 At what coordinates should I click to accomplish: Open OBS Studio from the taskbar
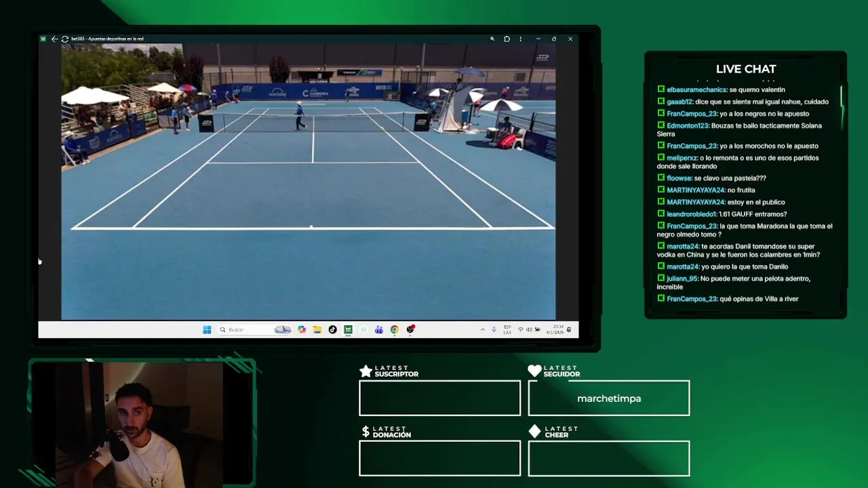pos(410,329)
